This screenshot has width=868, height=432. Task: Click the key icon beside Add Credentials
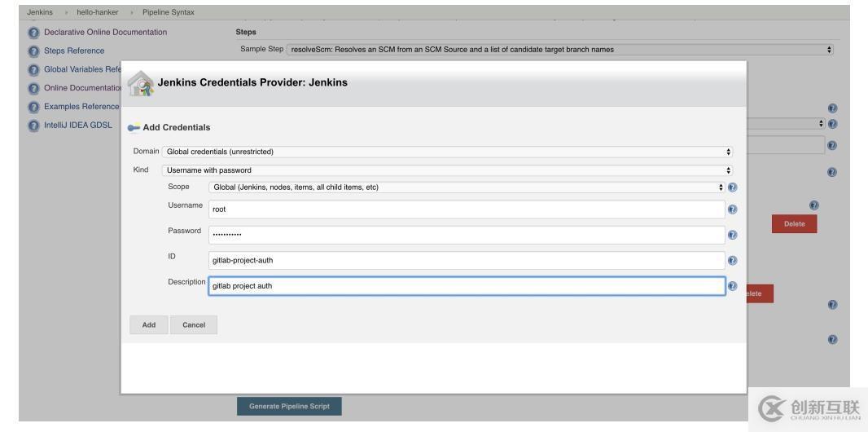[134, 127]
